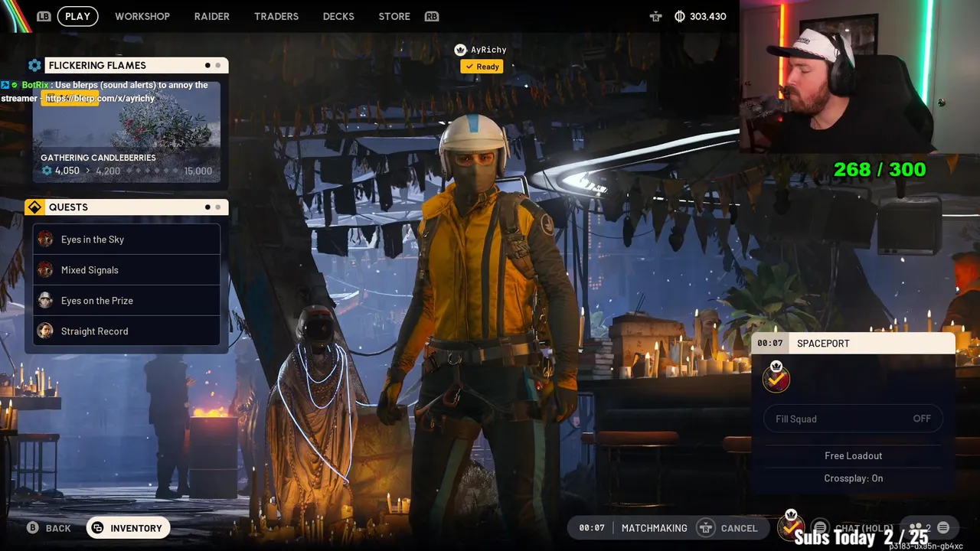Select the Straight Record quest portrait icon
The image size is (980, 551).
[45, 331]
